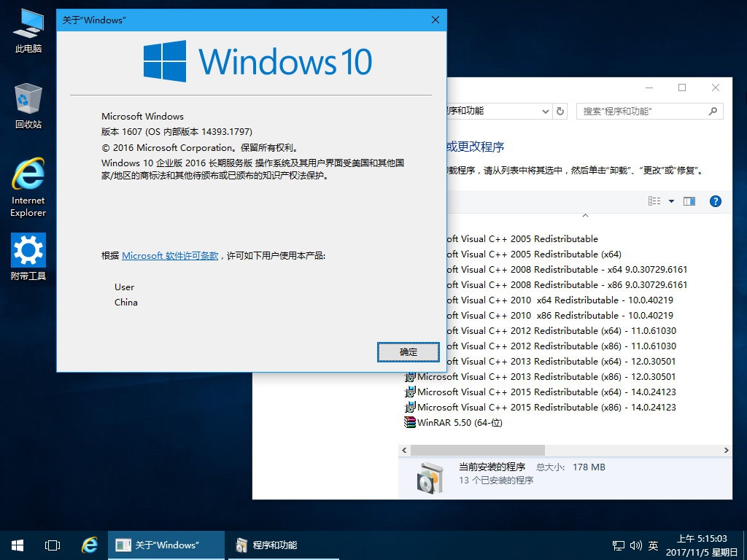The width and height of the screenshot is (747, 560).
Task: Close the 关于"Windows" dialog
Action: click(x=435, y=20)
